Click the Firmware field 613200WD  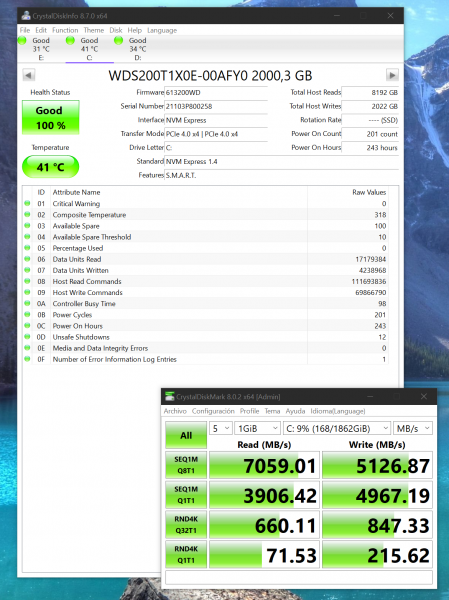pyautogui.click(x=216, y=93)
